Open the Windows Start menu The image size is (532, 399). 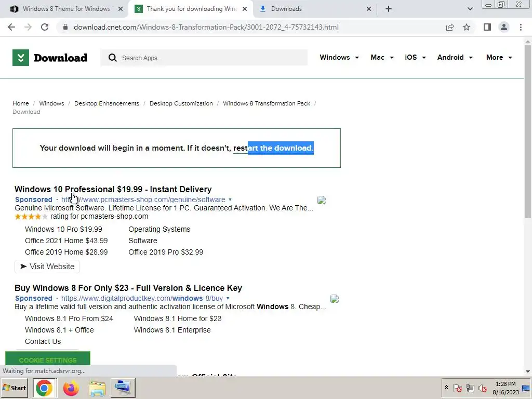click(15, 388)
